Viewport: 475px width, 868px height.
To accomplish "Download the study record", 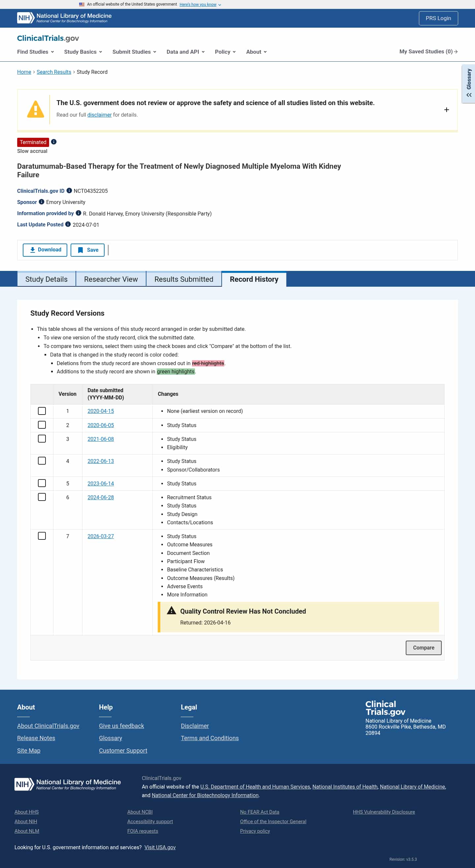I will click(x=45, y=250).
